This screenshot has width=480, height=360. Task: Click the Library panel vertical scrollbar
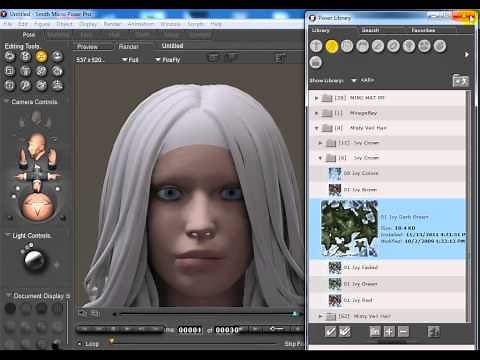coord(469,206)
